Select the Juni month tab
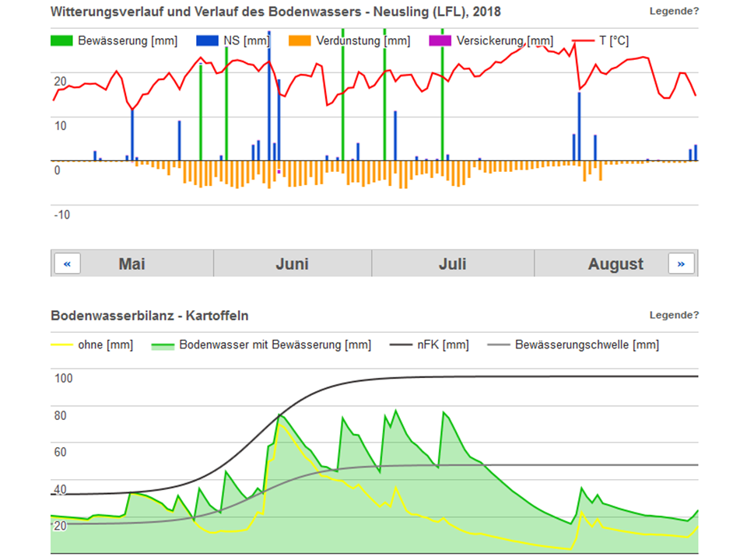 292,264
